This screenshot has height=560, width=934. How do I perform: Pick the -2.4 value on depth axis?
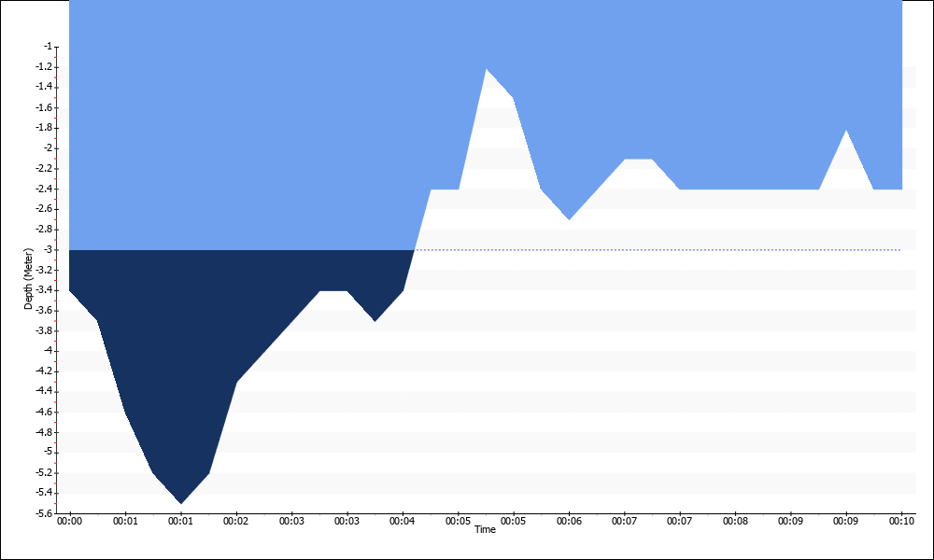coord(45,189)
